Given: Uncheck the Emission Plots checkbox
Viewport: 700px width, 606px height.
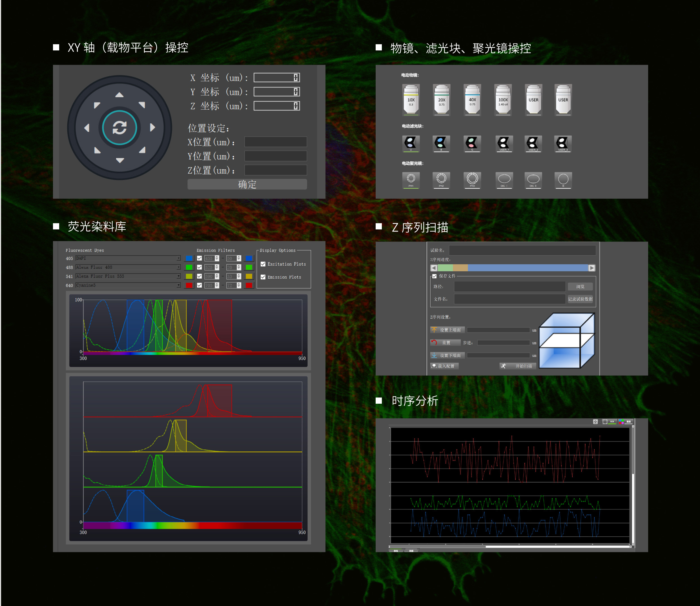Looking at the screenshot, I should pos(263,277).
